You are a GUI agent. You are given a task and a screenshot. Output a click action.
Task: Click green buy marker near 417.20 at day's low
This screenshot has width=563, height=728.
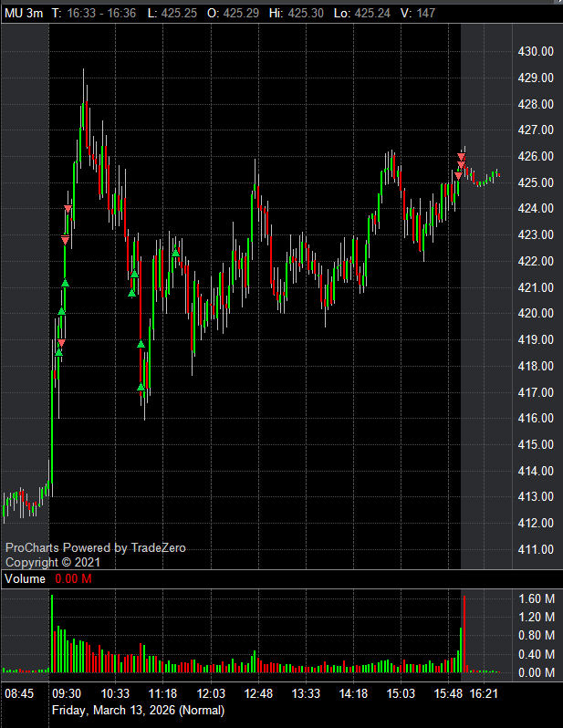click(x=141, y=387)
